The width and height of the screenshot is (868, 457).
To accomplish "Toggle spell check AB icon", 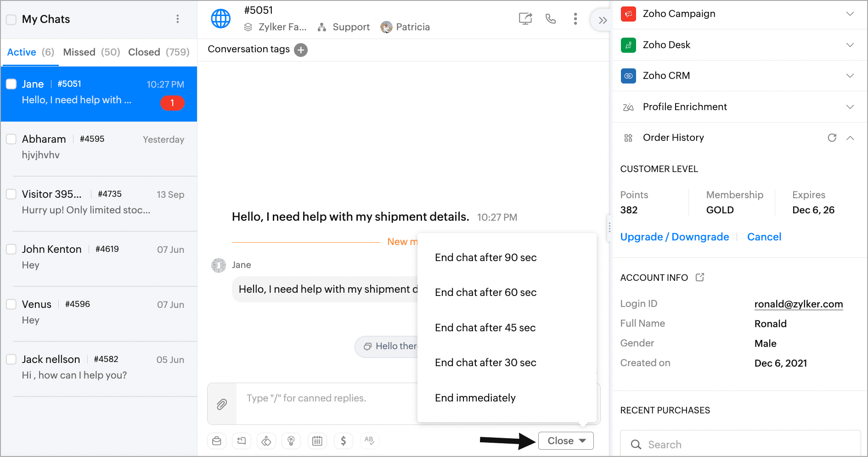I will [369, 440].
